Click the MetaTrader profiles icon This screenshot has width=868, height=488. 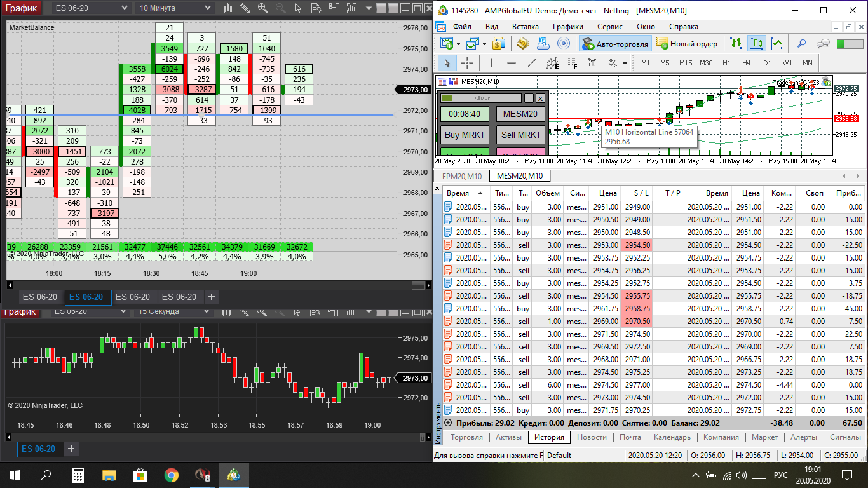pos(473,44)
